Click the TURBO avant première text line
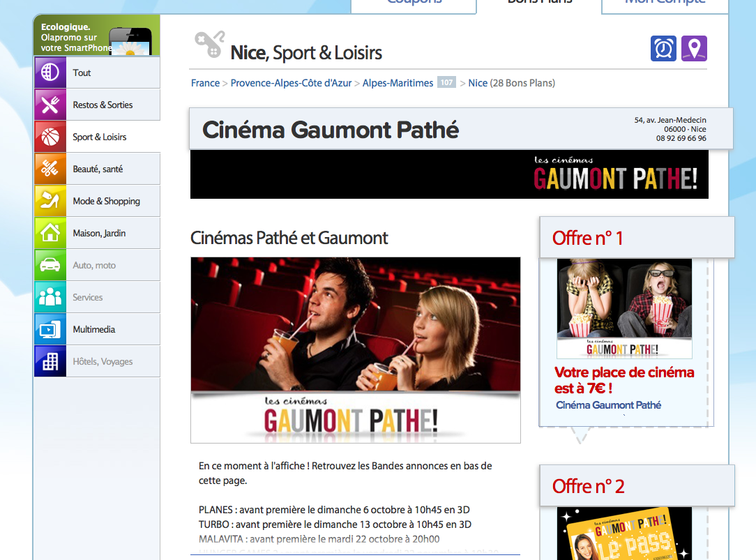The image size is (756, 560). tap(335, 524)
